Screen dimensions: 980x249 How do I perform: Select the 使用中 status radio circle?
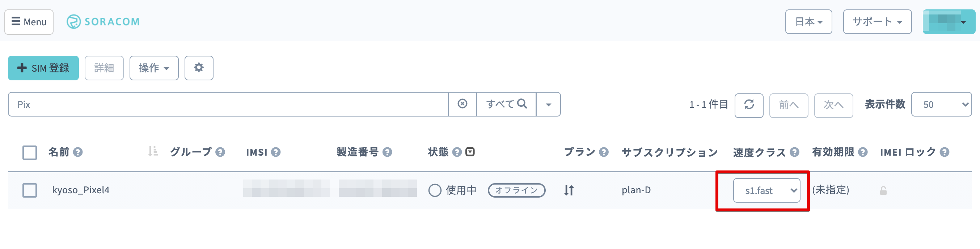pyautogui.click(x=435, y=190)
